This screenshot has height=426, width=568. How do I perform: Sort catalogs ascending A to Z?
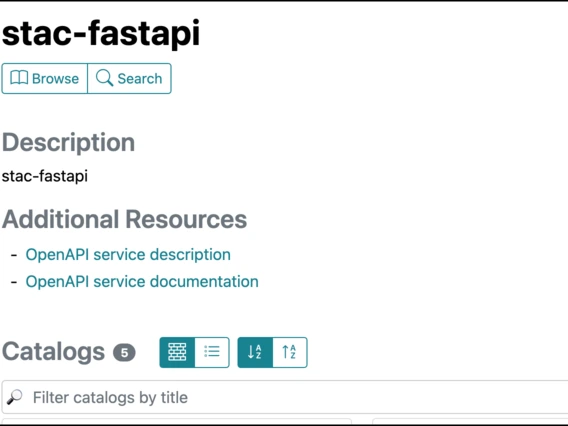tap(255, 352)
